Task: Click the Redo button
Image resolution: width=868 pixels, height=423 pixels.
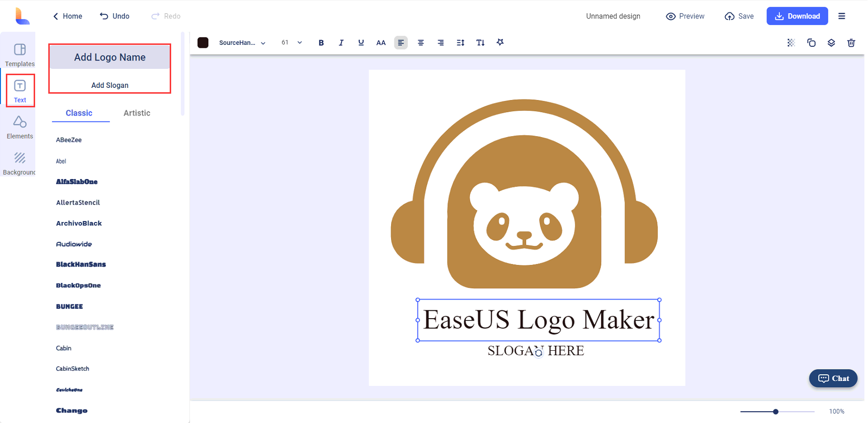Action: [x=166, y=16]
